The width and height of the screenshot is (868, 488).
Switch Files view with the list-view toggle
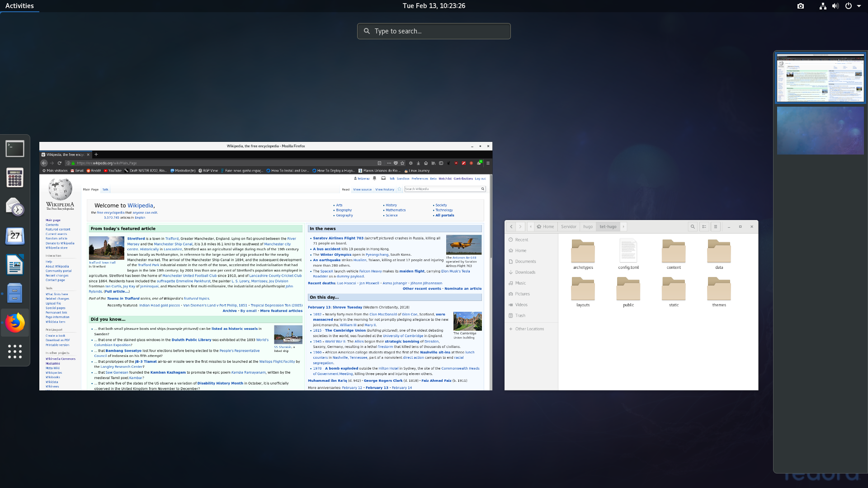704,226
